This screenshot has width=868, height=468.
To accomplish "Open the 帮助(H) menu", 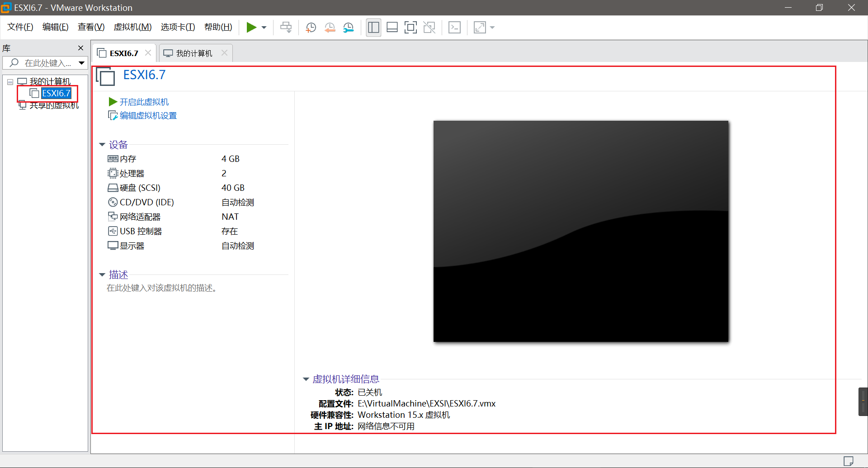I will coord(218,27).
